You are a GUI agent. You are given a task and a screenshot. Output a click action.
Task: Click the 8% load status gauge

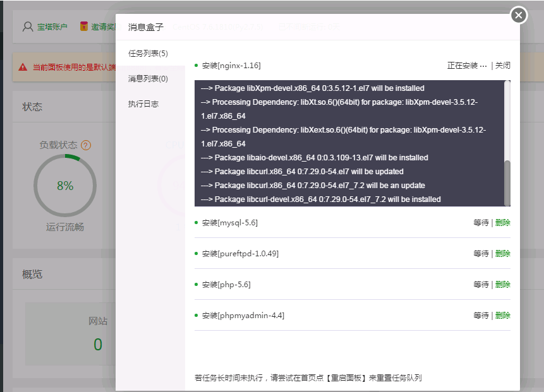pos(64,186)
